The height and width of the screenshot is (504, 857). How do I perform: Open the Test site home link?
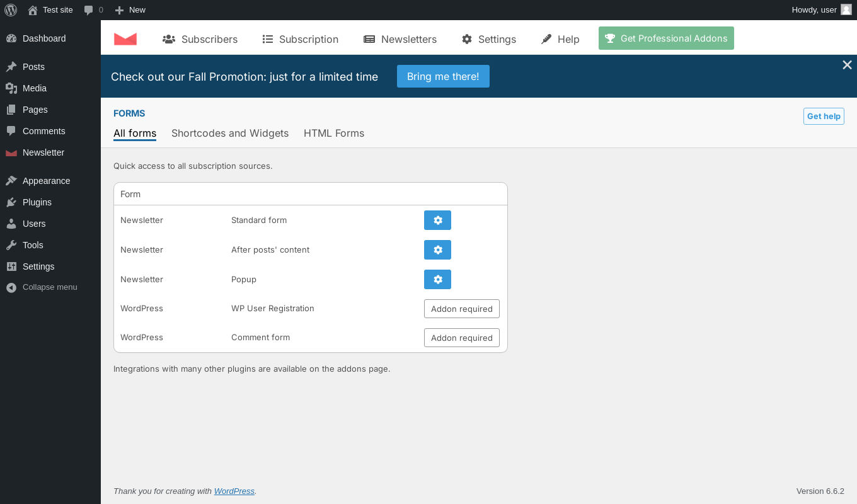(50, 9)
